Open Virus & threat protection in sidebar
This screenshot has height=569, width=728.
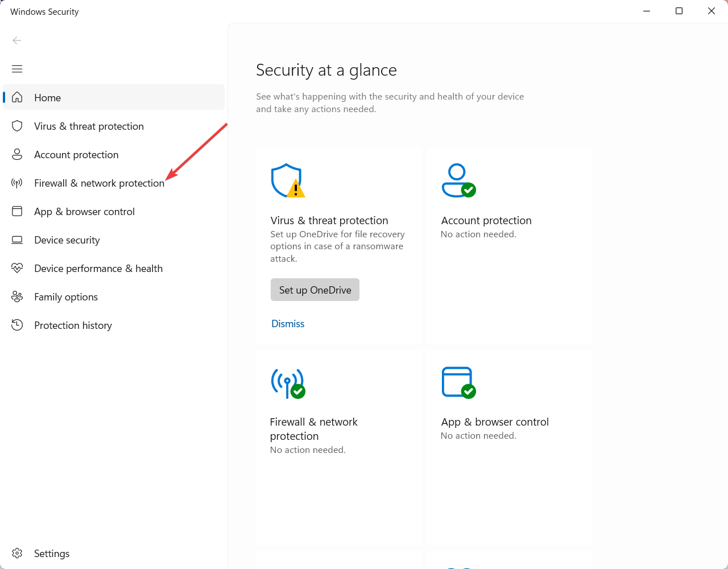114,126
